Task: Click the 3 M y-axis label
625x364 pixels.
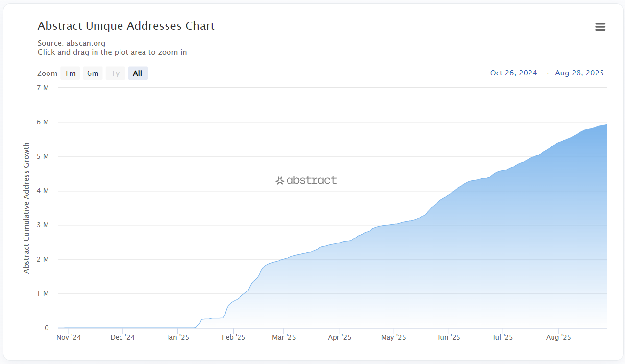Action: pyautogui.click(x=43, y=225)
